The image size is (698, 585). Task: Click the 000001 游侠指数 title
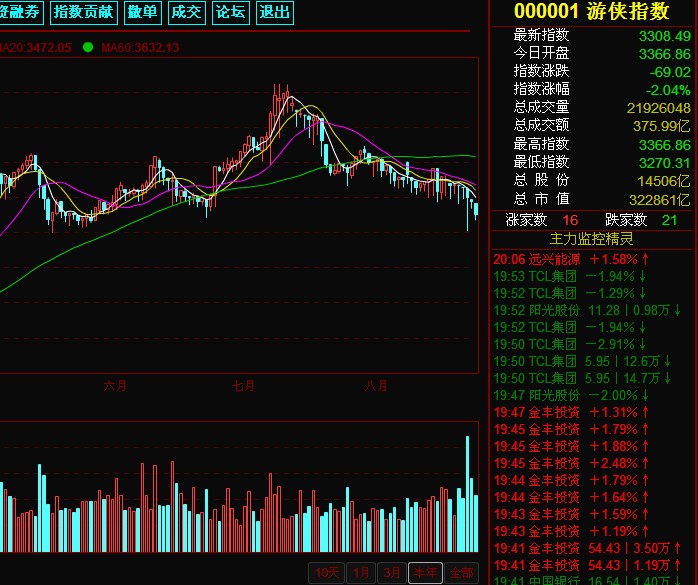tap(591, 12)
